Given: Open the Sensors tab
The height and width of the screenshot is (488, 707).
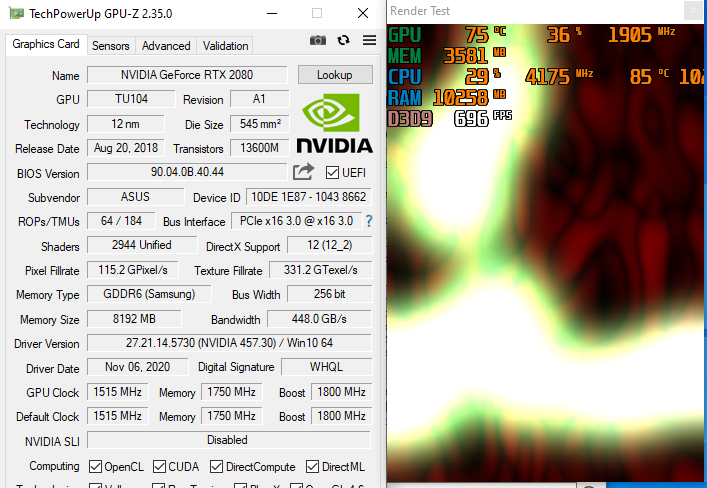Looking at the screenshot, I should [x=111, y=46].
